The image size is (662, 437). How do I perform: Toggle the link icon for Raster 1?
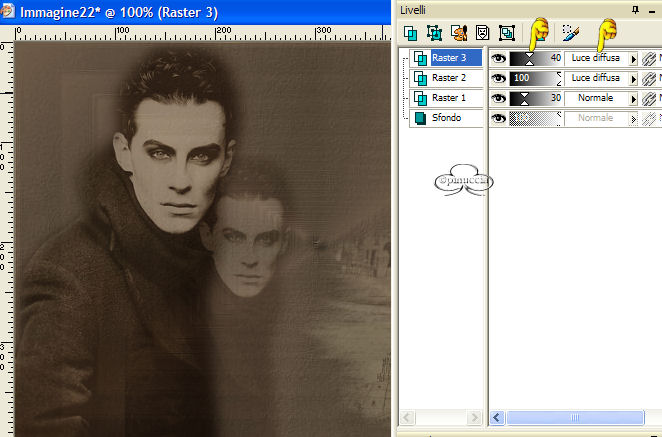tap(649, 98)
